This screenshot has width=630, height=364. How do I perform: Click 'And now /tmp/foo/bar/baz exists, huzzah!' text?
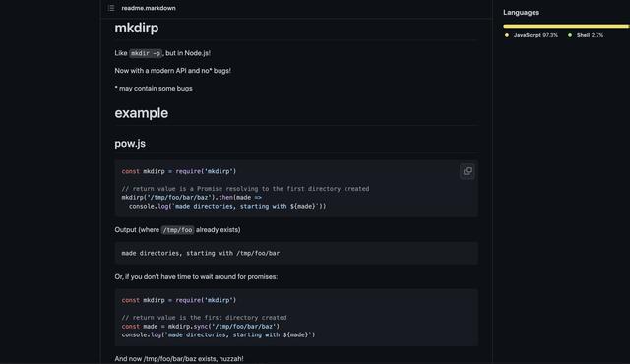click(x=179, y=359)
